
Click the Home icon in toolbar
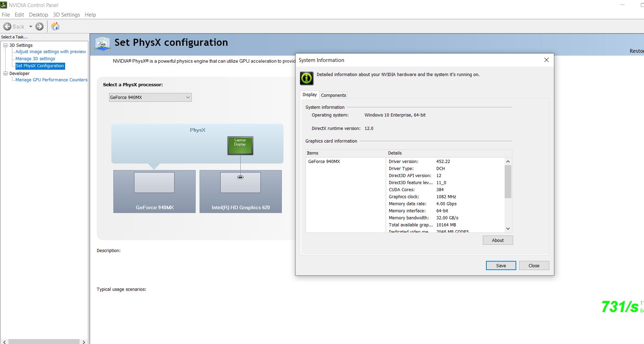click(55, 26)
